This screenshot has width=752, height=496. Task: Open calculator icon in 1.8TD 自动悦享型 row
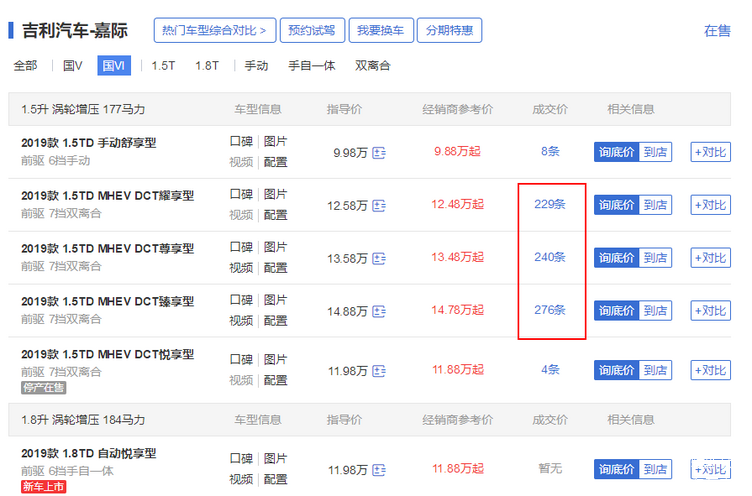pyautogui.click(x=379, y=470)
